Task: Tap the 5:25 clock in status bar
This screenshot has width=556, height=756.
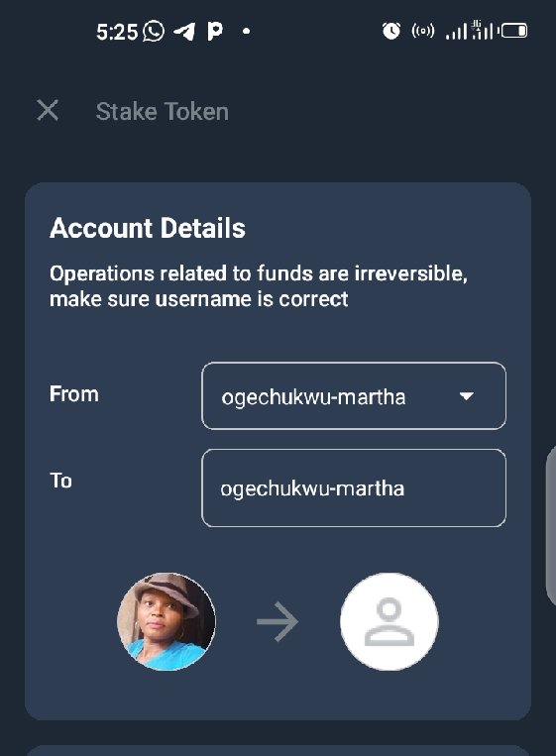Action: pos(117,32)
